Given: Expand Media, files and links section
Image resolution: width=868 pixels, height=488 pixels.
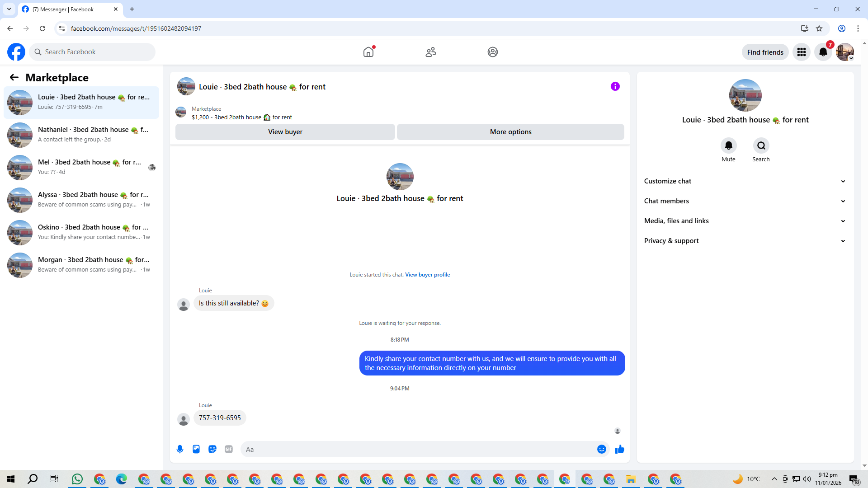Looking at the screenshot, I should click(745, 221).
